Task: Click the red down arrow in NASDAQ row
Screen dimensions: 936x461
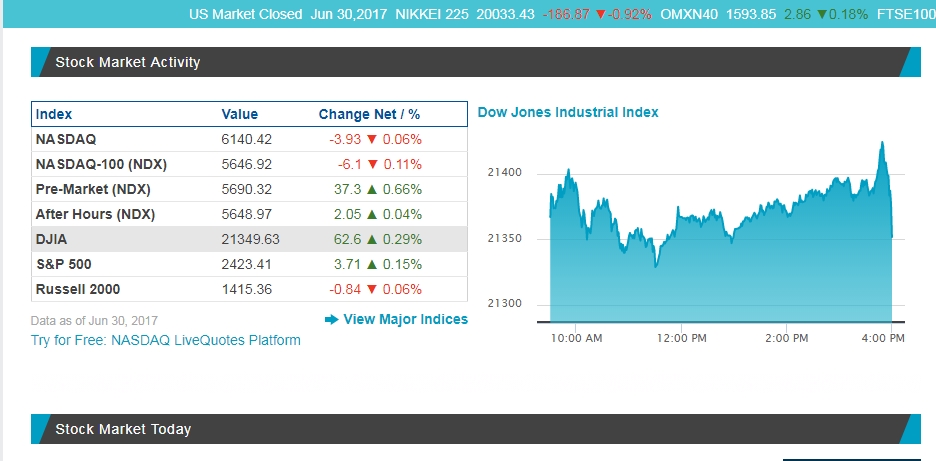Action: 374,140
